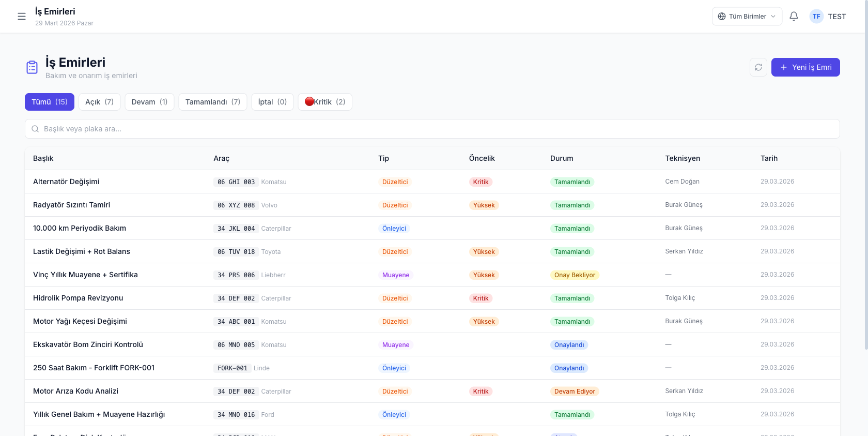Screen dimensions: 868x436
Task: Open the notifications bell
Action: point(794,17)
